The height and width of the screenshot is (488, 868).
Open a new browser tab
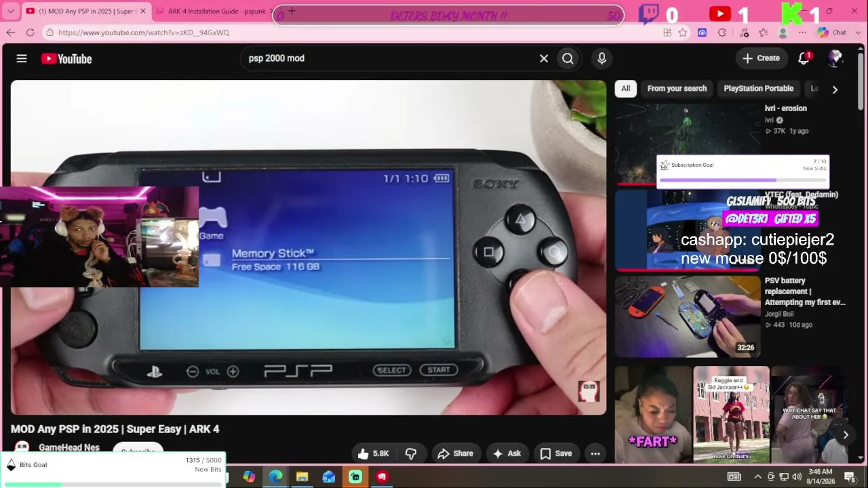[292, 11]
